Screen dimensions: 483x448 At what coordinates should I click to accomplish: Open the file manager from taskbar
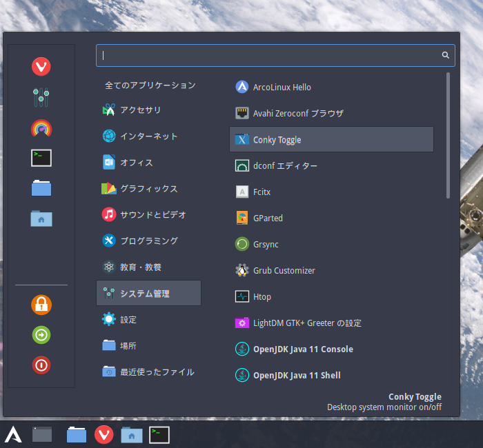coord(77,434)
